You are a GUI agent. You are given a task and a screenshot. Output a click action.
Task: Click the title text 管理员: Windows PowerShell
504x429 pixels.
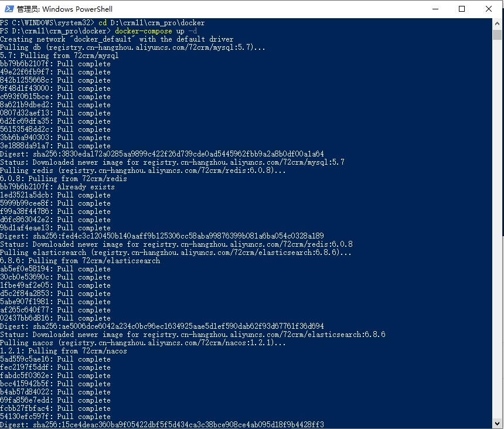64,9
